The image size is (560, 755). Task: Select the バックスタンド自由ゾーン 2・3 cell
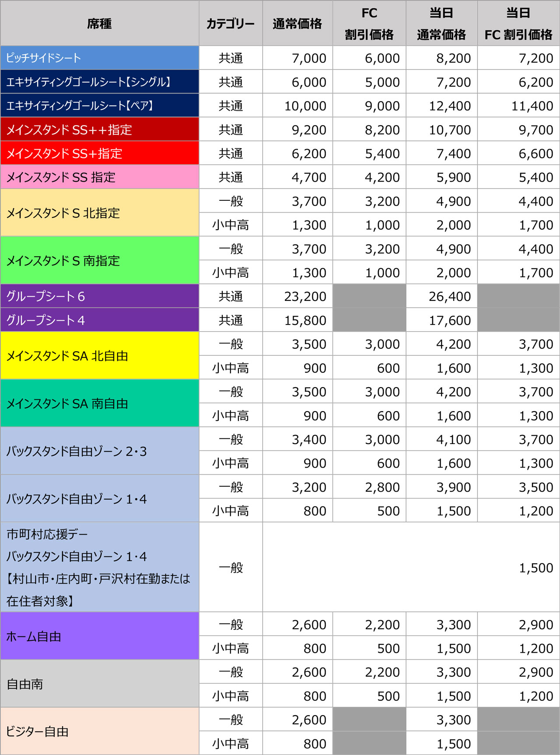pos(99,451)
